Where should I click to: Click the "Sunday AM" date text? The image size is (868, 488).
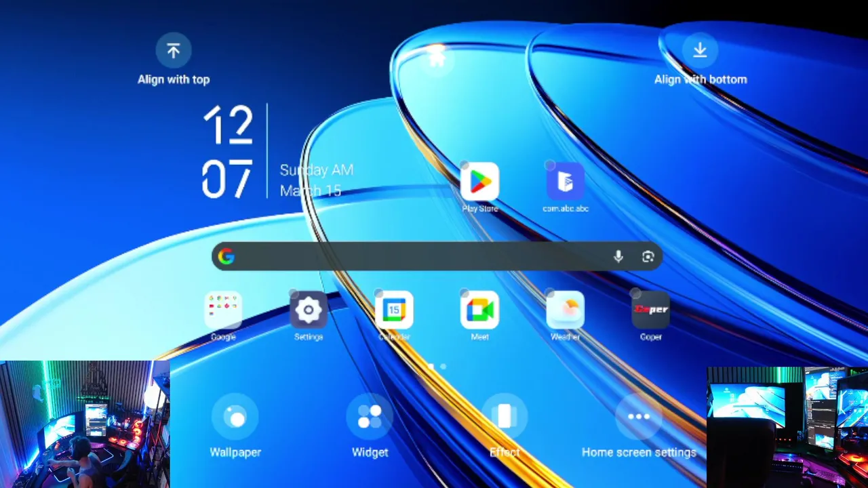coord(317,170)
